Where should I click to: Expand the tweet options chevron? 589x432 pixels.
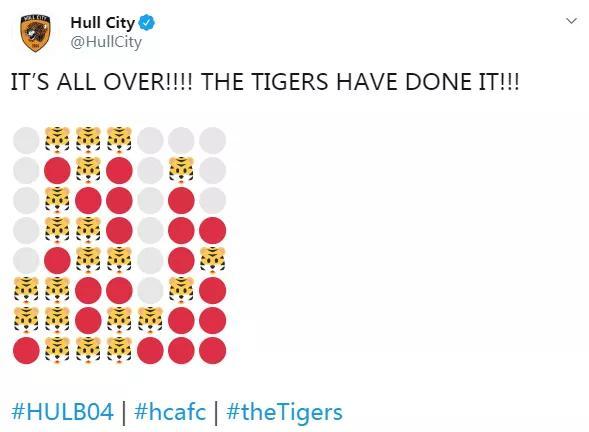point(571,21)
